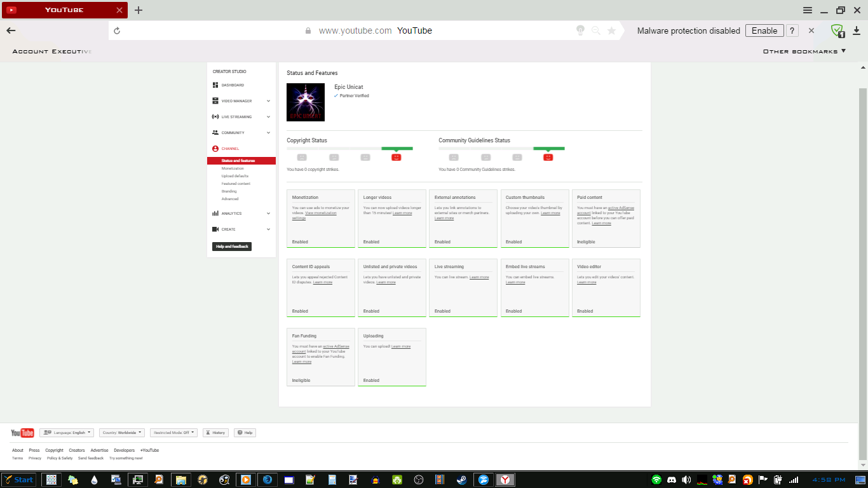Image resolution: width=868 pixels, height=488 pixels.
Task: Click the question mark button beside Enable
Action: click(792, 30)
